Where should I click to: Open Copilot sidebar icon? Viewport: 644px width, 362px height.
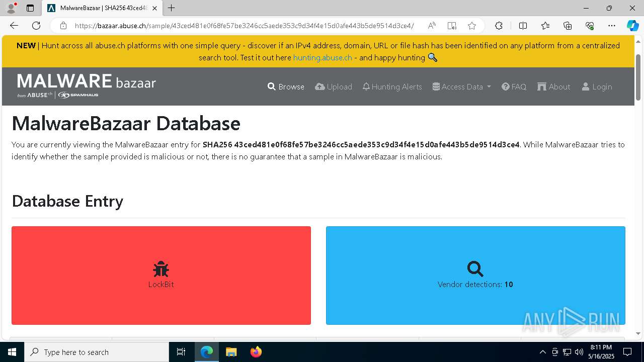click(633, 26)
